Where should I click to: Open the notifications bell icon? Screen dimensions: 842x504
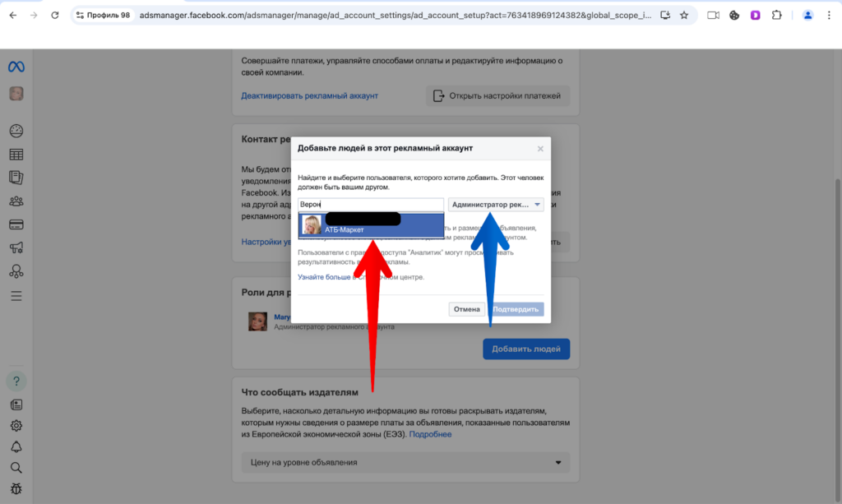15,446
